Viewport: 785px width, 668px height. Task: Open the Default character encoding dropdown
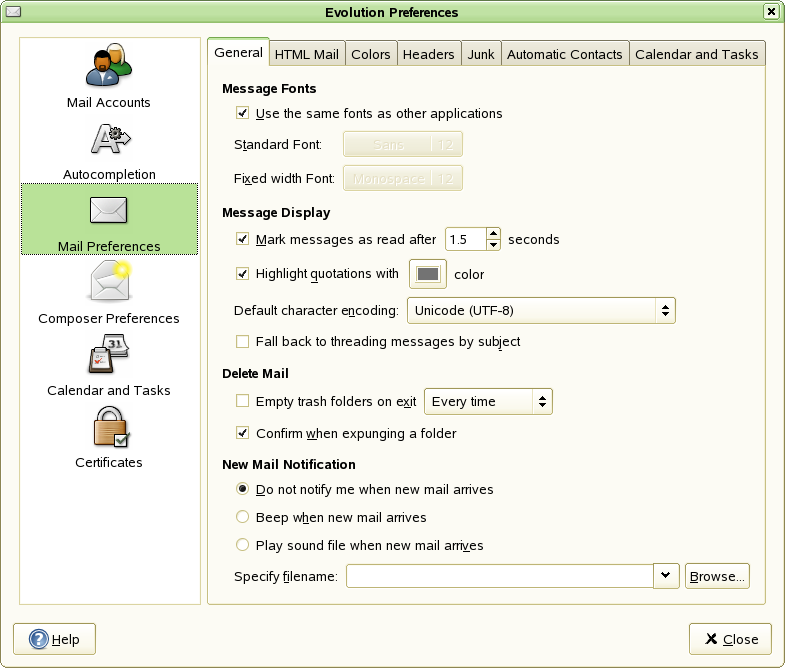[541, 311]
